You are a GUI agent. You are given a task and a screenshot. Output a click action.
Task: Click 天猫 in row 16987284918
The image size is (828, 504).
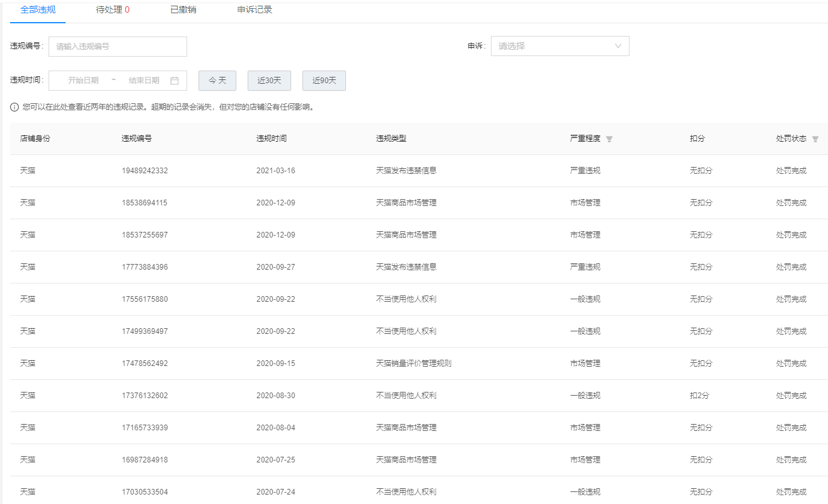coord(28,460)
